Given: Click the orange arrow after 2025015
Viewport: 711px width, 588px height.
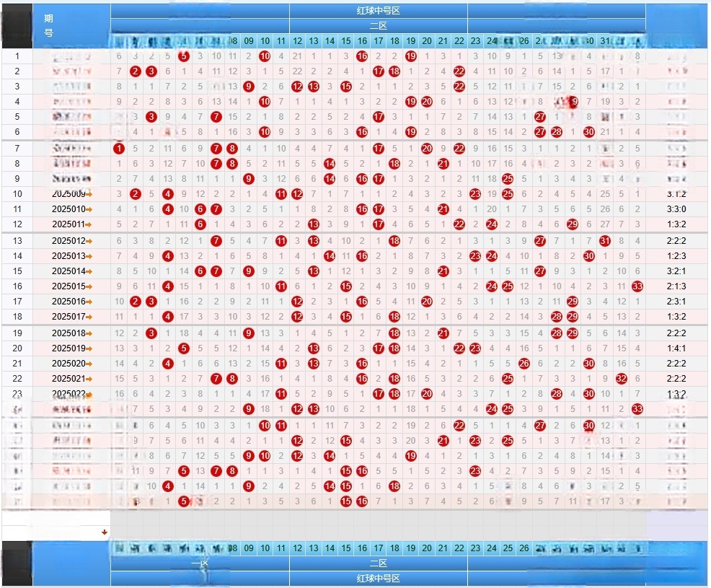Looking at the screenshot, I should tap(89, 286).
